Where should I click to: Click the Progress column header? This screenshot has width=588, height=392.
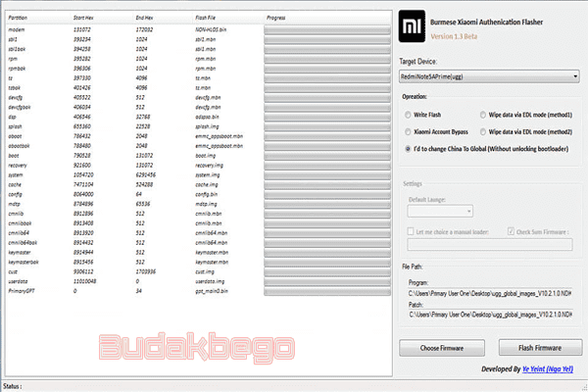click(276, 18)
